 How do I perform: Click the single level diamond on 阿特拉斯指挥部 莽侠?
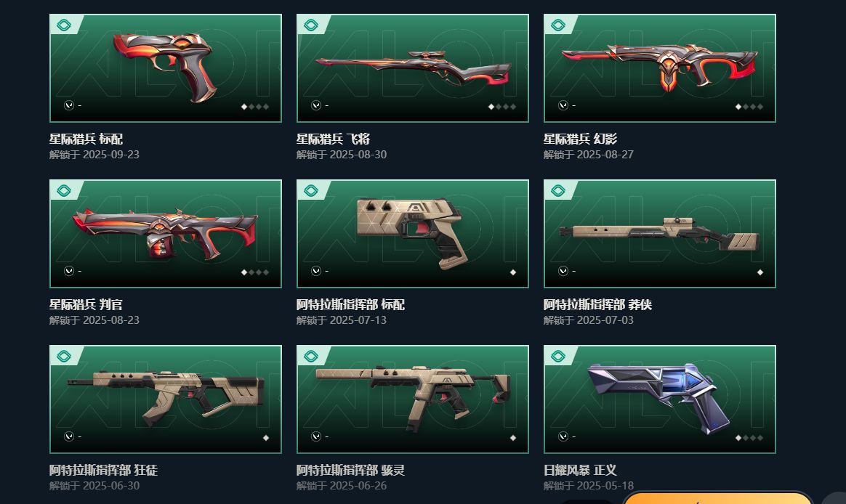coord(760,272)
